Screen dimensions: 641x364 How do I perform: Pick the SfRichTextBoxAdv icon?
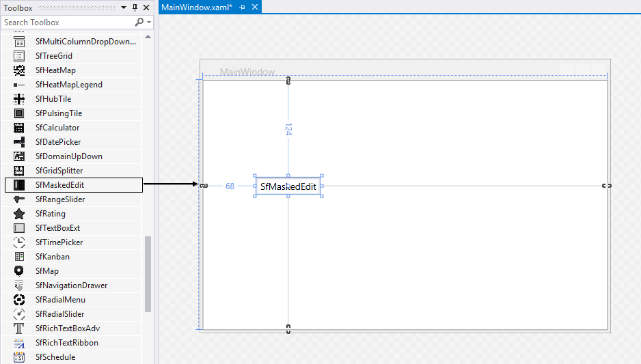[19, 328]
